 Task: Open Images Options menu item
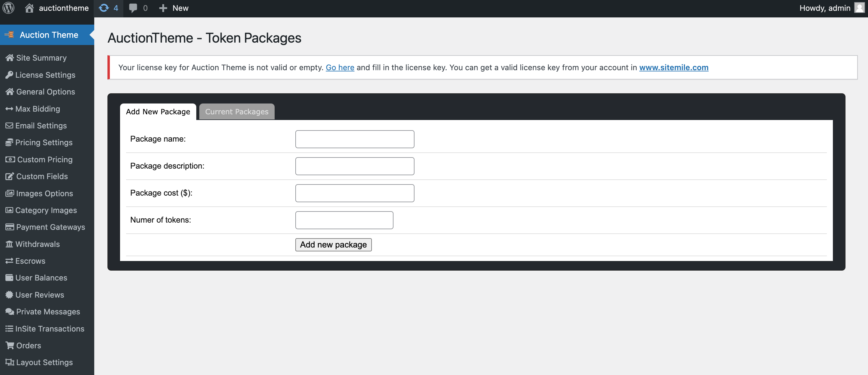point(44,193)
